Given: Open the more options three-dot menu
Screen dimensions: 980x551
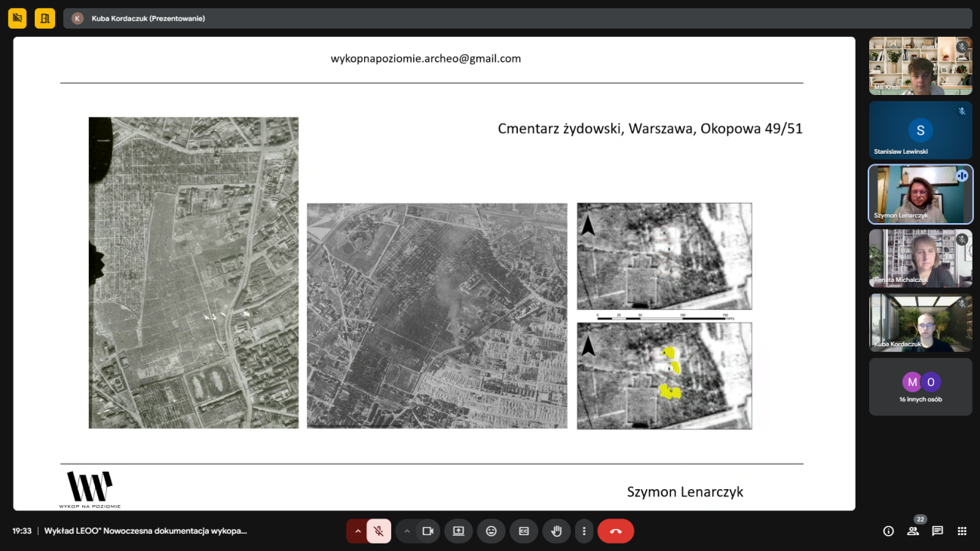Looking at the screenshot, I should coord(583,531).
